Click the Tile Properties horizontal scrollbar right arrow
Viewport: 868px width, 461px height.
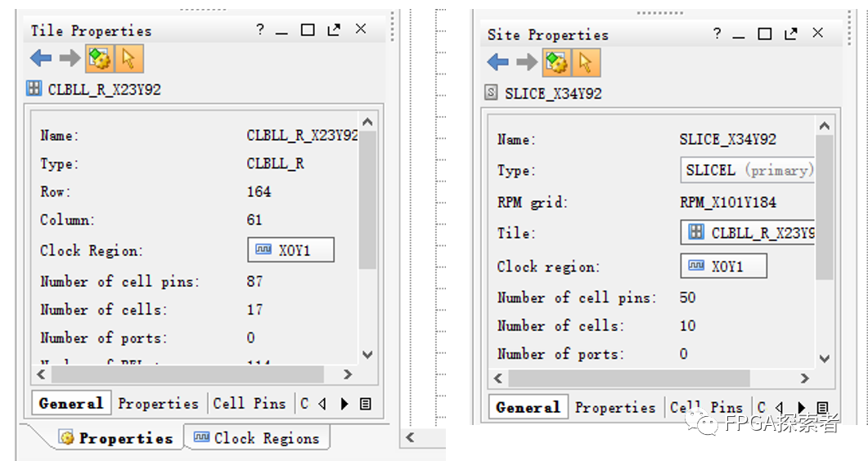coord(348,374)
